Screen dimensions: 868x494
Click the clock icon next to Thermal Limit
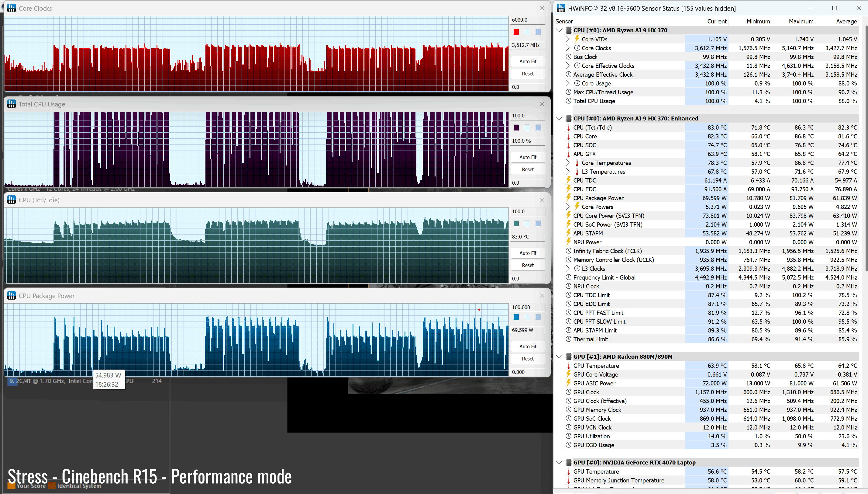(568, 339)
